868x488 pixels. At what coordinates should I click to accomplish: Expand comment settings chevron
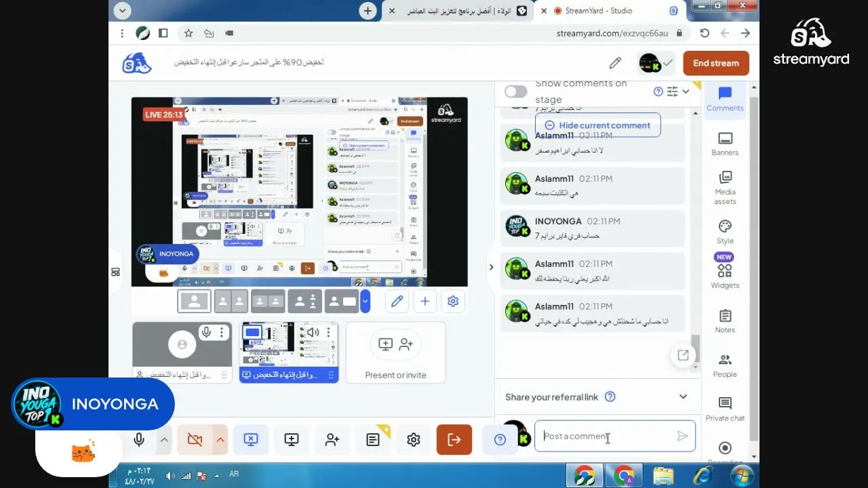(686, 91)
